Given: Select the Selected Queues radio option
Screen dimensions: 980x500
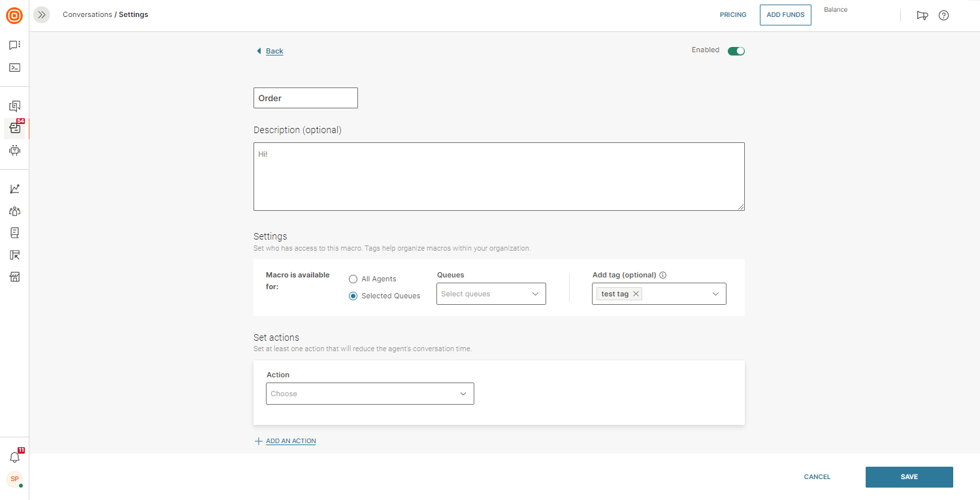Looking at the screenshot, I should pyautogui.click(x=353, y=296).
